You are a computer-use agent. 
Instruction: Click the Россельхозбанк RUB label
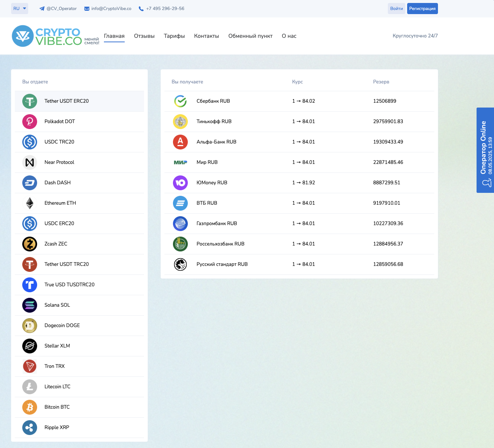coord(220,244)
